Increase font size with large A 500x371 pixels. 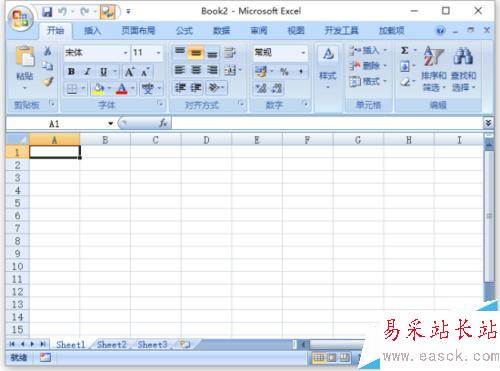point(129,71)
